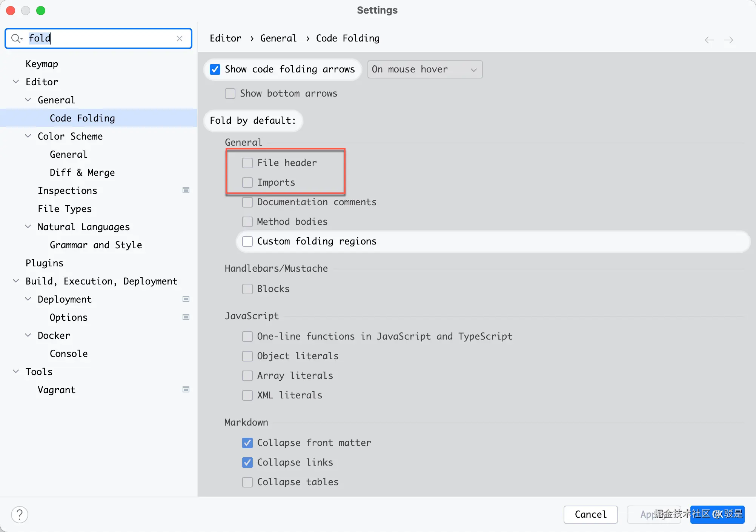Screen dimensions: 756x532
Task: Click the search magnifier icon
Action: pyautogui.click(x=16, y=38)
